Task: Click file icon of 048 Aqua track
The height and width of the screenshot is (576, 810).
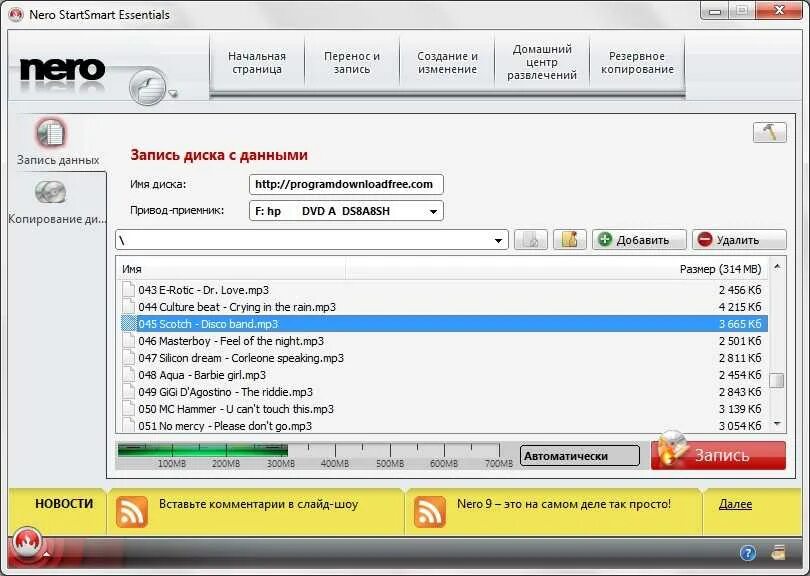Action: click(128, 375)
